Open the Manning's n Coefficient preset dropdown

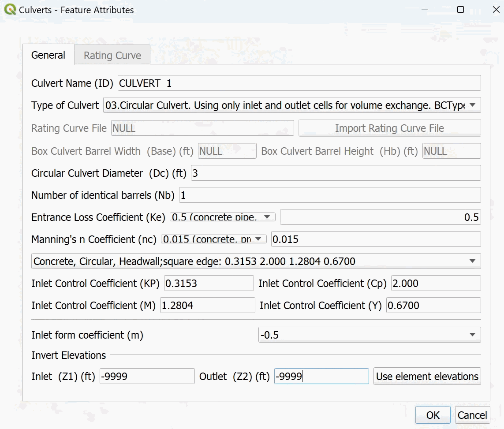(x=214, y=239)
